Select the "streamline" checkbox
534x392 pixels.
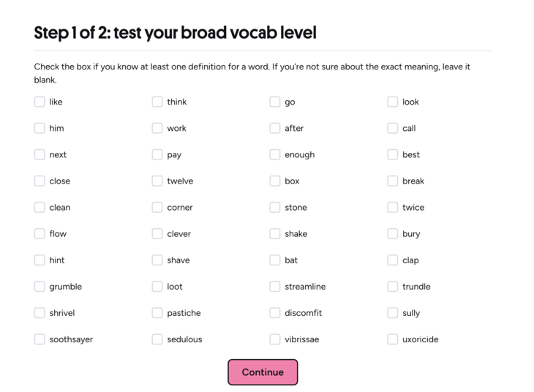(275, 286)
